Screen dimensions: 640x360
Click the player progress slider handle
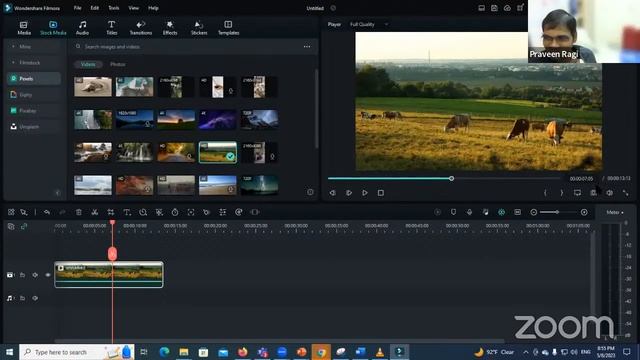tap(451, 178)
